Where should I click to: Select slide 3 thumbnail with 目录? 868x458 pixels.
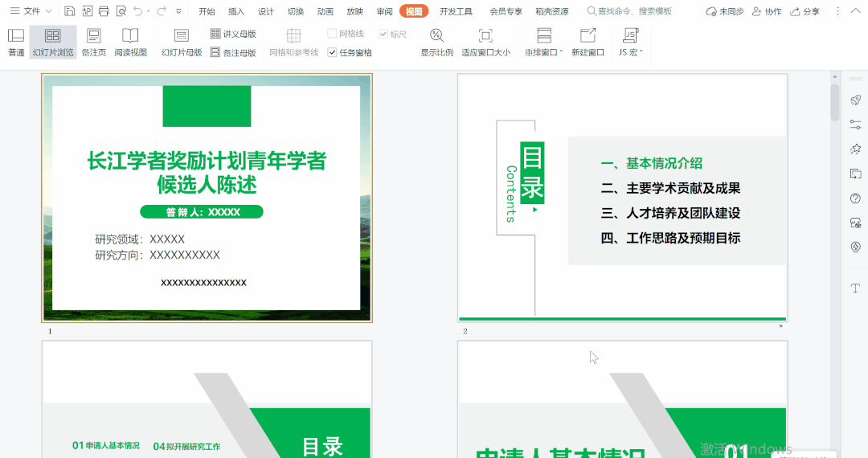click(x=207, y=399)
